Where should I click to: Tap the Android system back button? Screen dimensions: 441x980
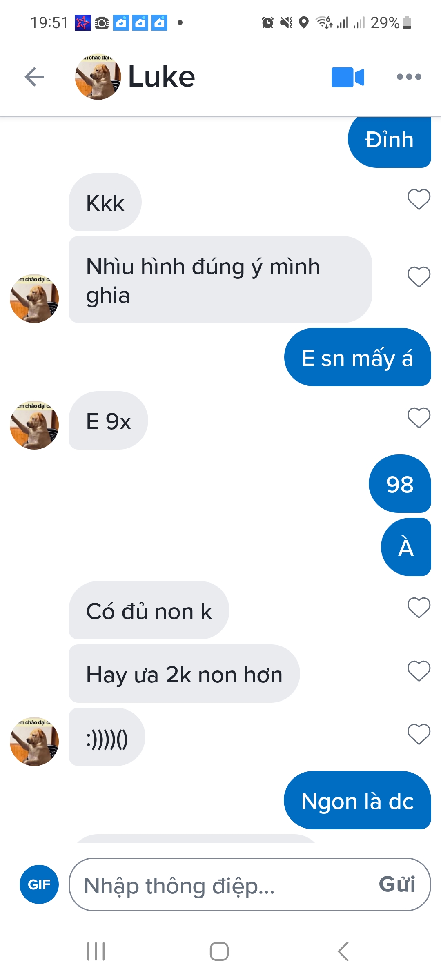tap(343, 951)
